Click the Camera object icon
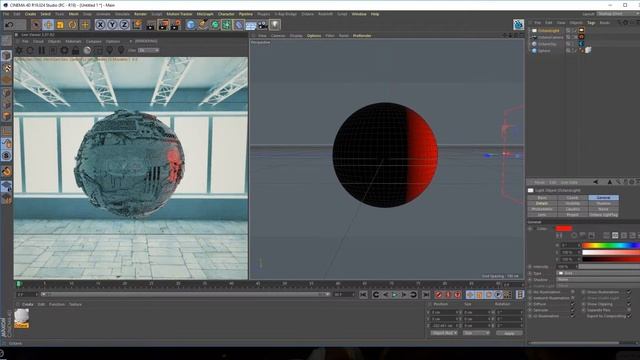640x360 pixels. [263, 25]
